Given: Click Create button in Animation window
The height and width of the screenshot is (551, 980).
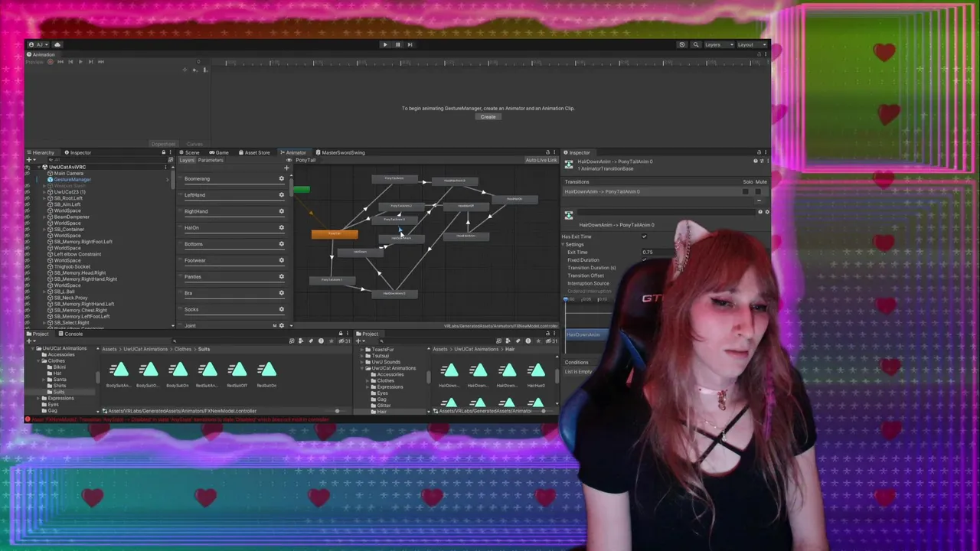Looking at the screenshot, I should [x=488, y=117].
